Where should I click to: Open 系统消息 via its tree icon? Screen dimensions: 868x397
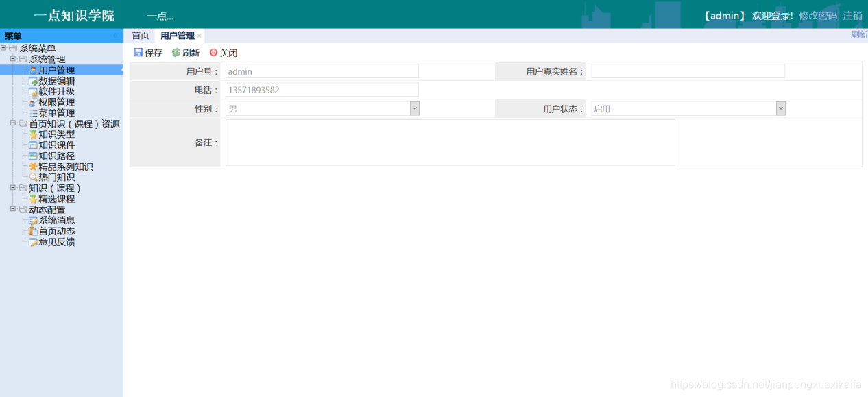pyautogui.click(x=33, y=220)
